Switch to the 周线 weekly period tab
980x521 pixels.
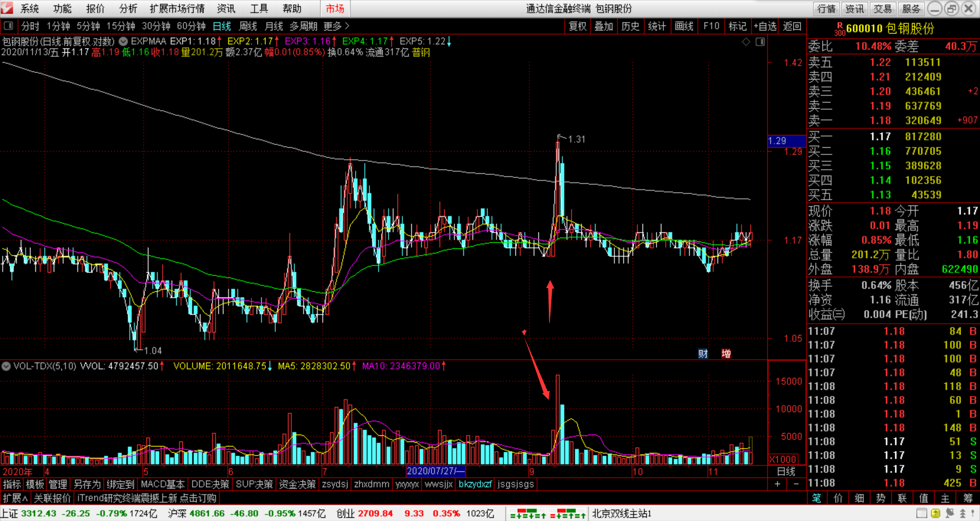[248, 26]
